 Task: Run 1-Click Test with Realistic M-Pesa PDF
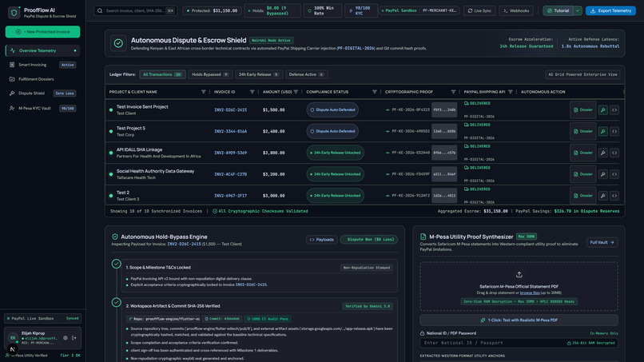tap(519, 320)
